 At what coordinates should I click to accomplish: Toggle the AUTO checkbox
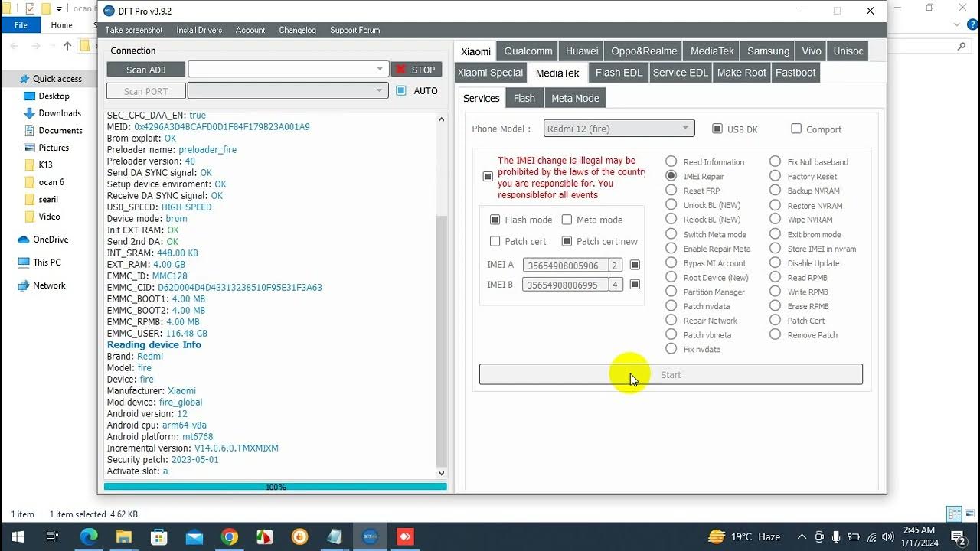[x=401, y=90]
